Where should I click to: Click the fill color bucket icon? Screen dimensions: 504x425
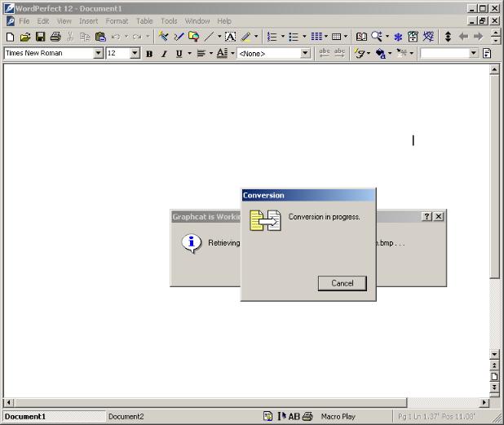tap(381, 53)
